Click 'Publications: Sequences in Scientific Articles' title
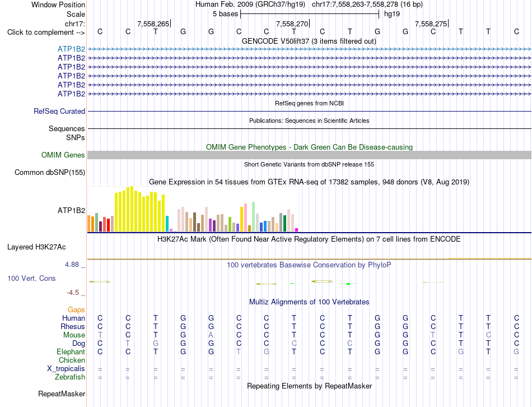The image size is (532, 407). [309, 121]
